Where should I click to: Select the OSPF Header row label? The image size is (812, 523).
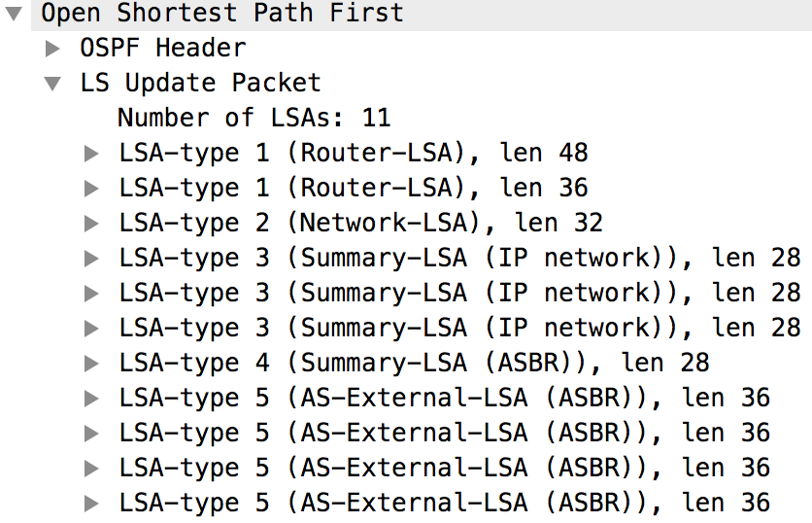point(163,48)
